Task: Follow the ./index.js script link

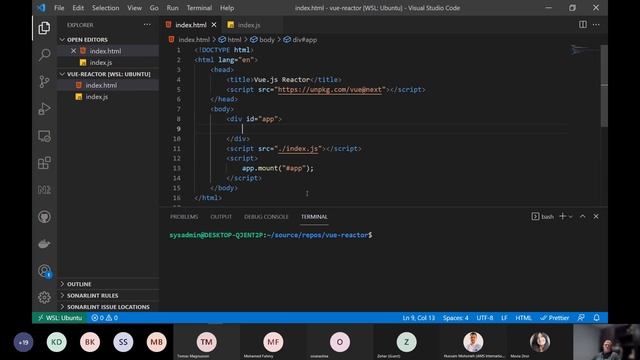Action: (x=298, y=149)
